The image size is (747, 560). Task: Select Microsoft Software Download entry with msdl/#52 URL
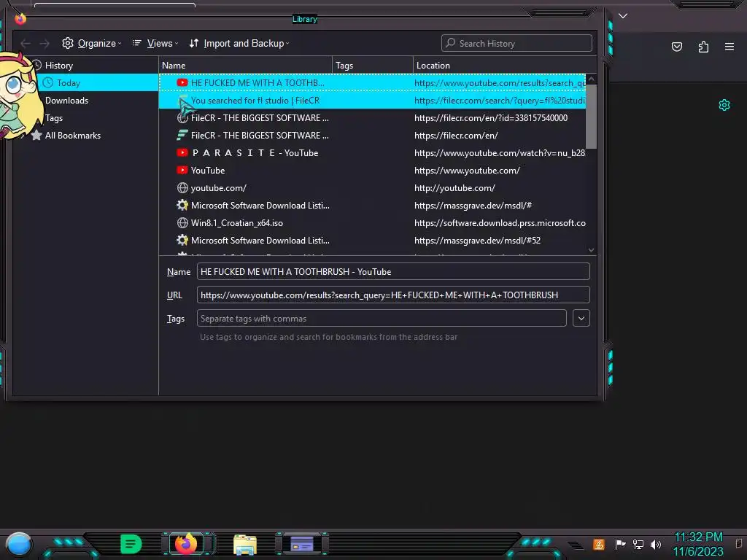point(372,241)
